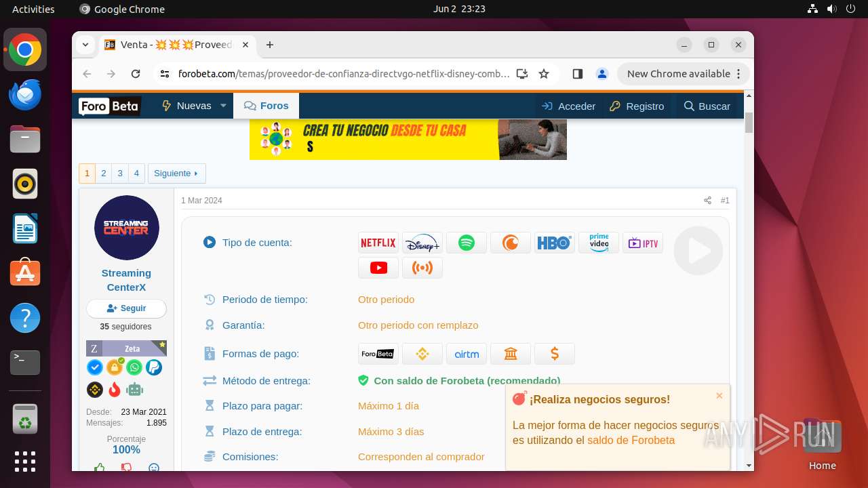Choose the bank transfer payment icon
Image resolution: width=868 pixels, height=488 pixels.
(x=511, y=354)
